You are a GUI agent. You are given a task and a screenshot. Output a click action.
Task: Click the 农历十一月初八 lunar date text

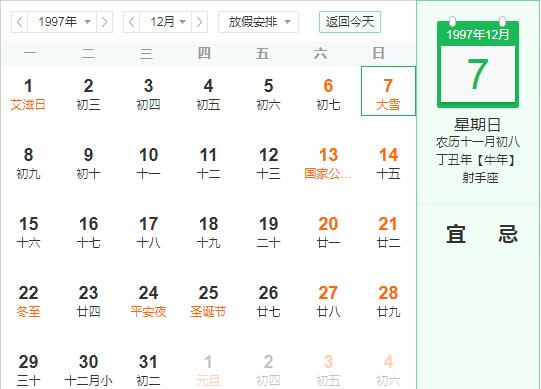coord(478,142)
